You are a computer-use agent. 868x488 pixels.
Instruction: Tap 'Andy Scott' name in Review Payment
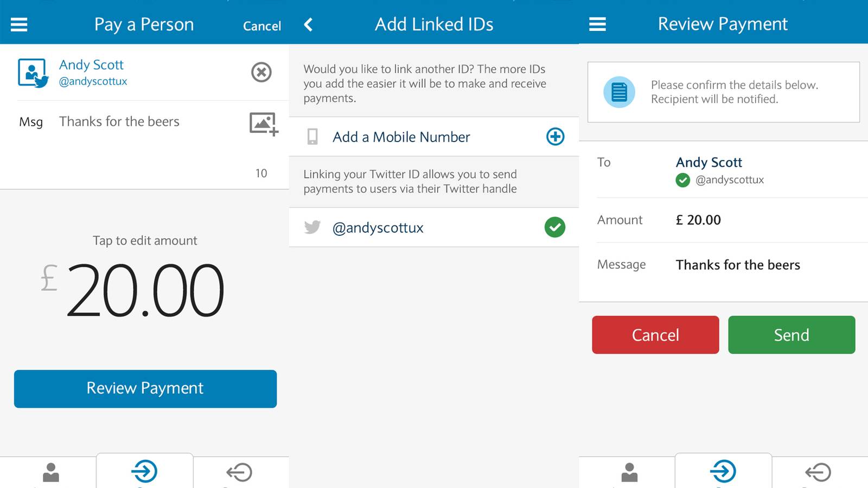[x=709, y=162]
